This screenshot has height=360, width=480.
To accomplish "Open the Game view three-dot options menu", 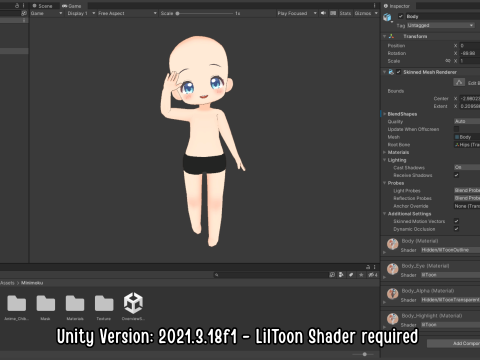I will coord(375,6).
